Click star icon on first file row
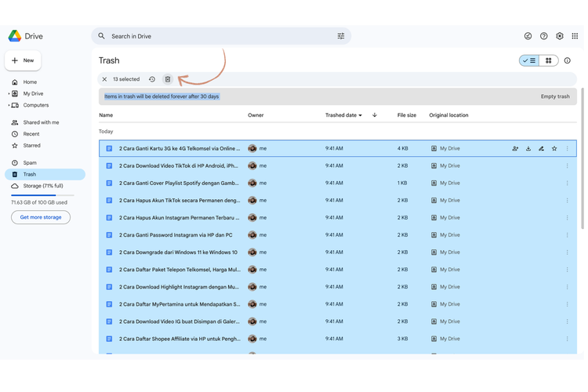The image size is (588, 392). [554, 148]
